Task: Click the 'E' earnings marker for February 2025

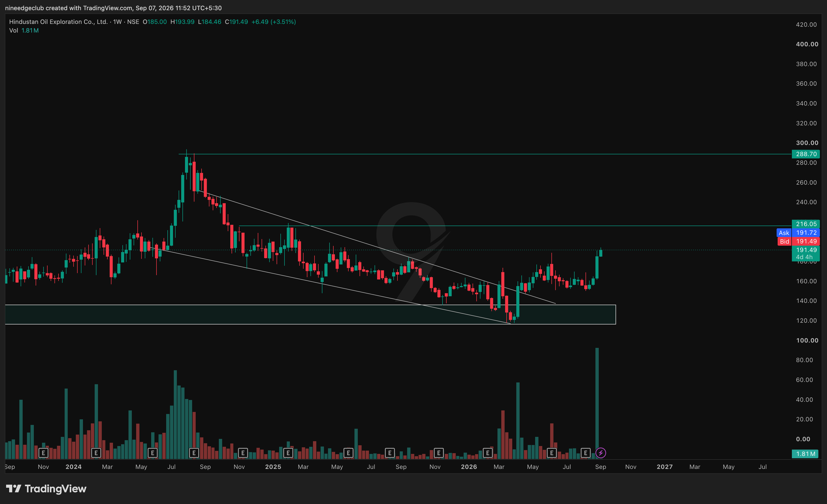Action: tap(288, 453)
